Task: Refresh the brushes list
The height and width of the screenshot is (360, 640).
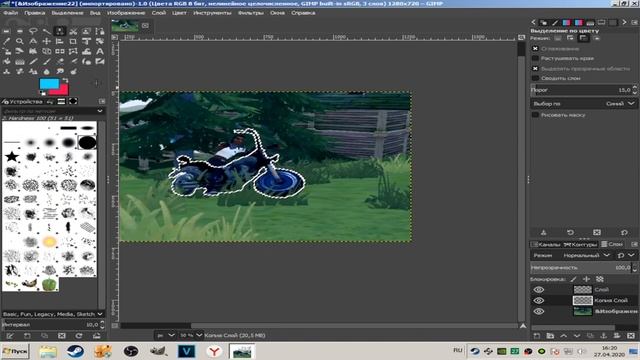Action: point(79,336)
